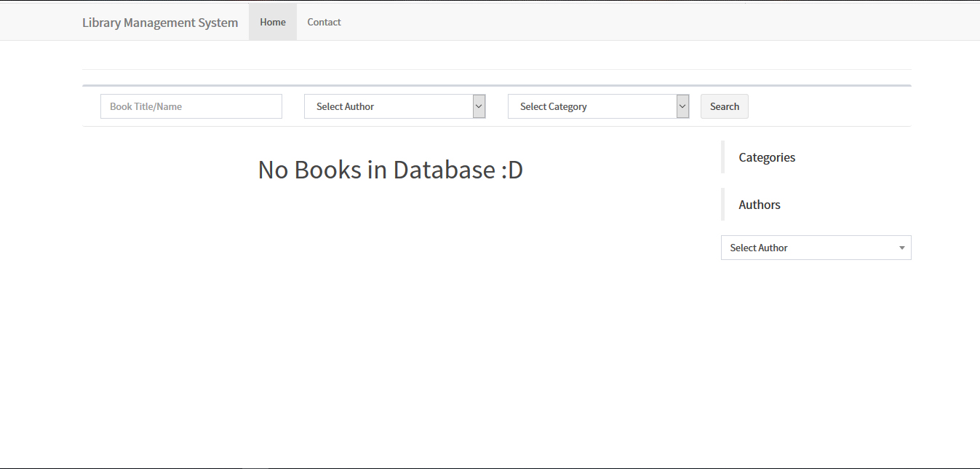
Task: Click the Book Title/Name placeholder text
Action: coord(146,106)
